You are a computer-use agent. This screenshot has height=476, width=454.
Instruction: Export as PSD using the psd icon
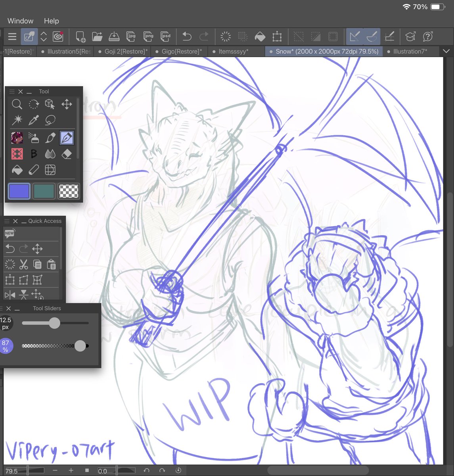[x=165, y=37]
